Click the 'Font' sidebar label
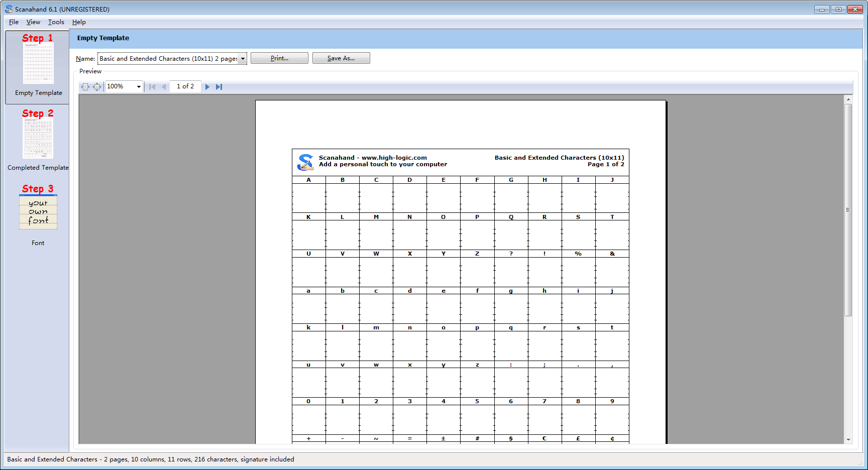868x470 pixels. pyautogui.click(x=38, y=243)
